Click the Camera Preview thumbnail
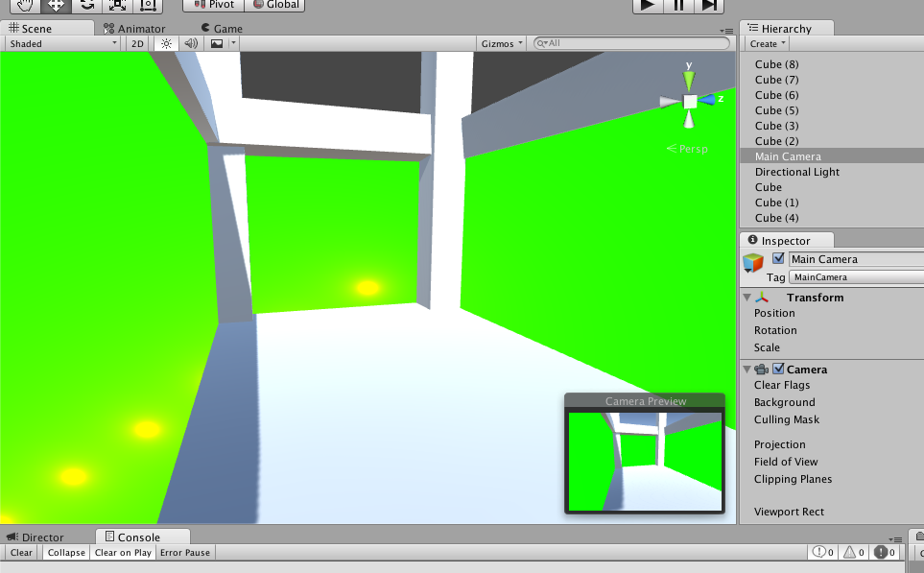 (x=645, y=461)
